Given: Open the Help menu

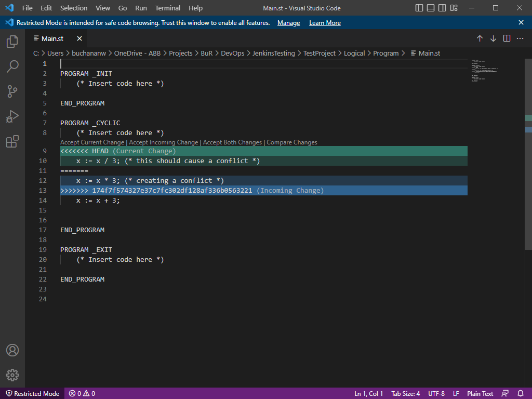Looking at the screenshot, I should tap(195, 8).
